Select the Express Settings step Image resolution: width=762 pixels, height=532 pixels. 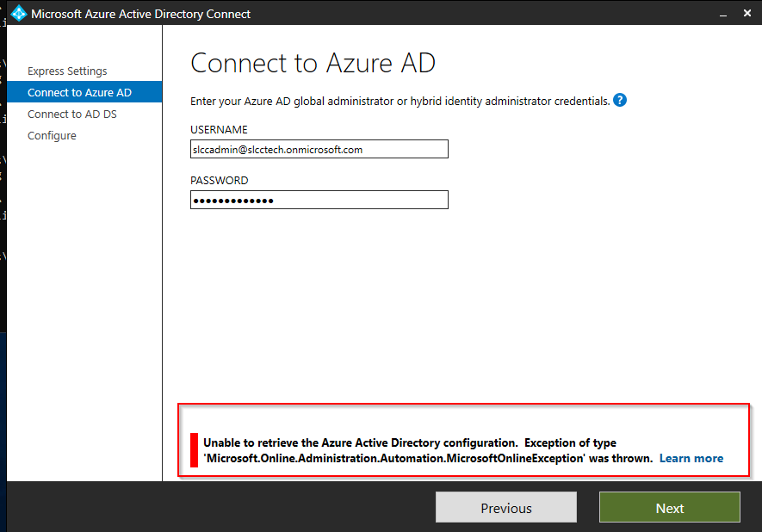[67, 71]
